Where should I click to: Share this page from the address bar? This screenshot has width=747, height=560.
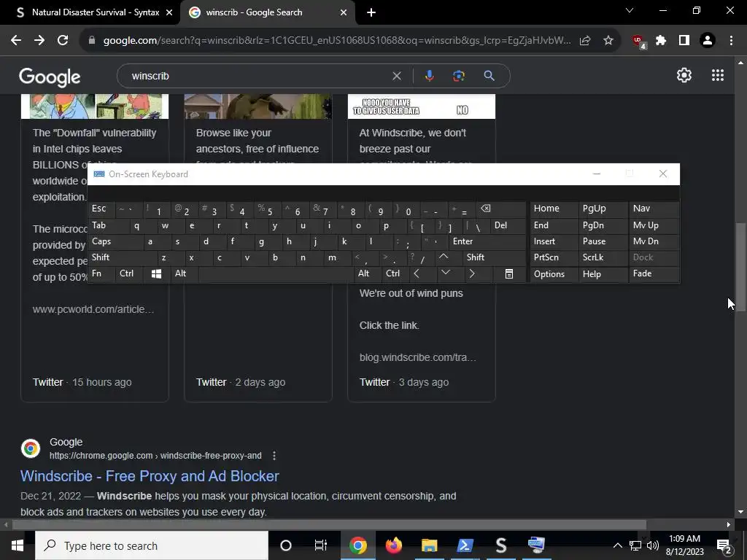tap(585, 41)
